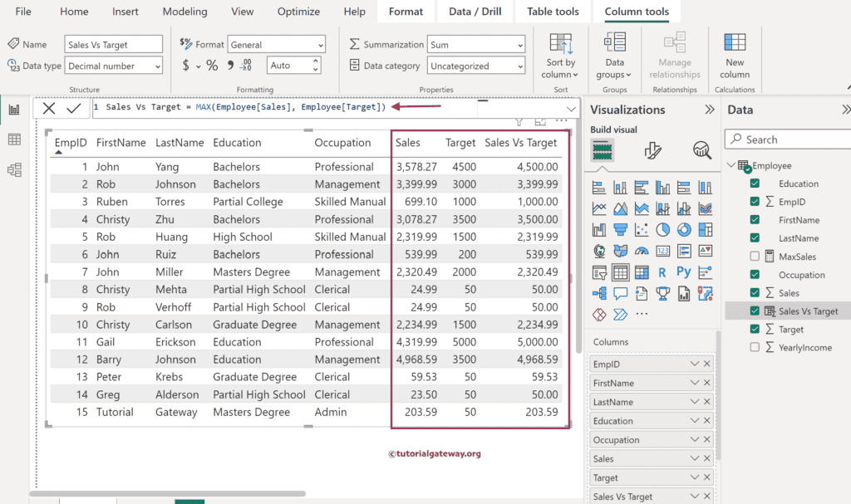
Task: Remove EmpID from the Columns well
Action: coord(707,365)
